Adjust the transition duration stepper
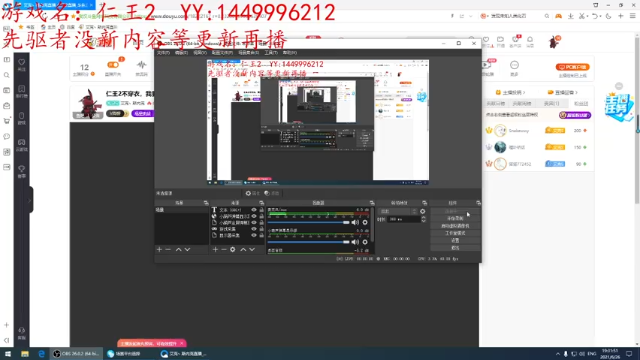 click(423, 220)
